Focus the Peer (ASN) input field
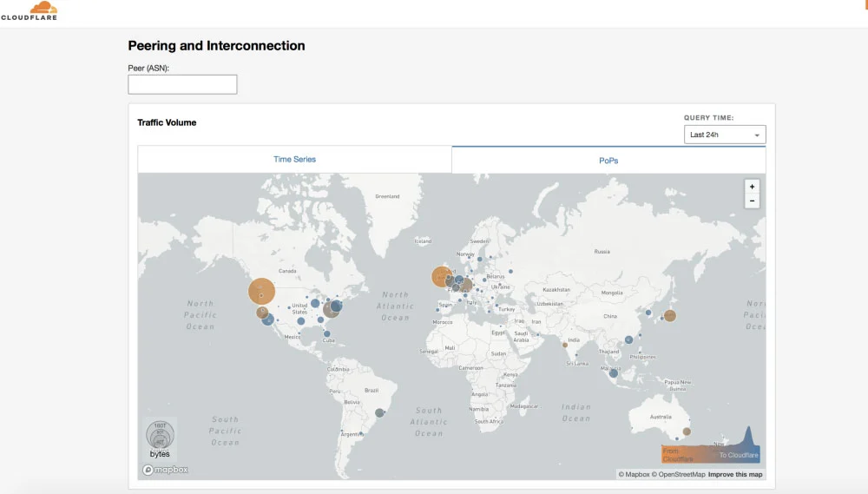The width and height of the screenshot is (868, 494). point(182,84)
